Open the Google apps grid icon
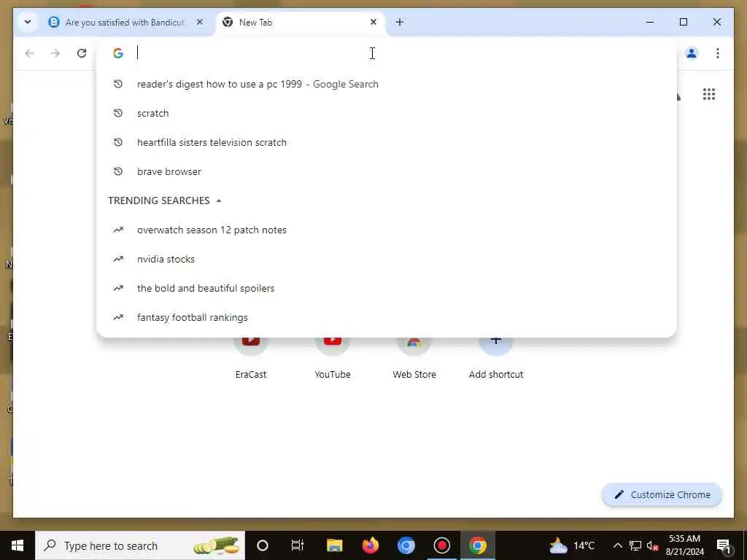Screen dimensions: 747x560 point(709,94)
